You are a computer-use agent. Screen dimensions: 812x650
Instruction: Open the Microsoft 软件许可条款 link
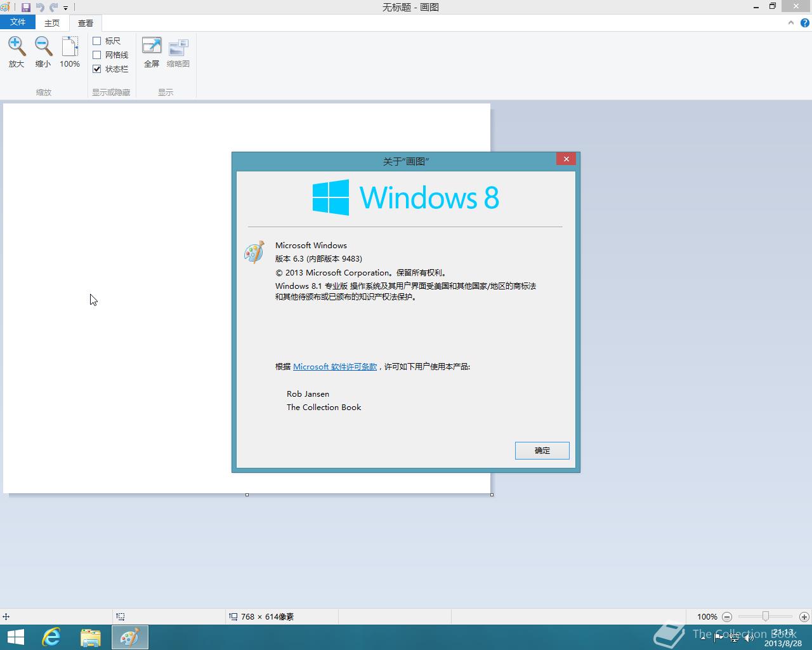click(335, 366)
